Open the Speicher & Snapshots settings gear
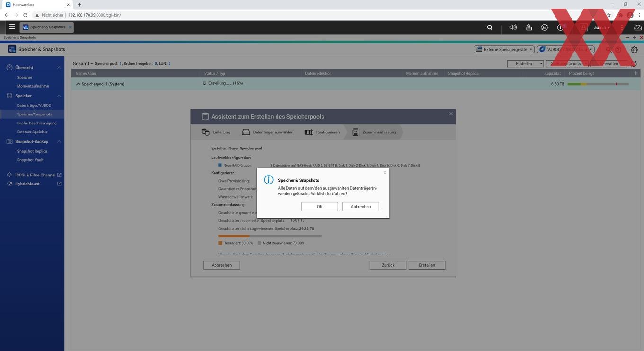The height and width of the screenshot is (351, 644). 634,50
